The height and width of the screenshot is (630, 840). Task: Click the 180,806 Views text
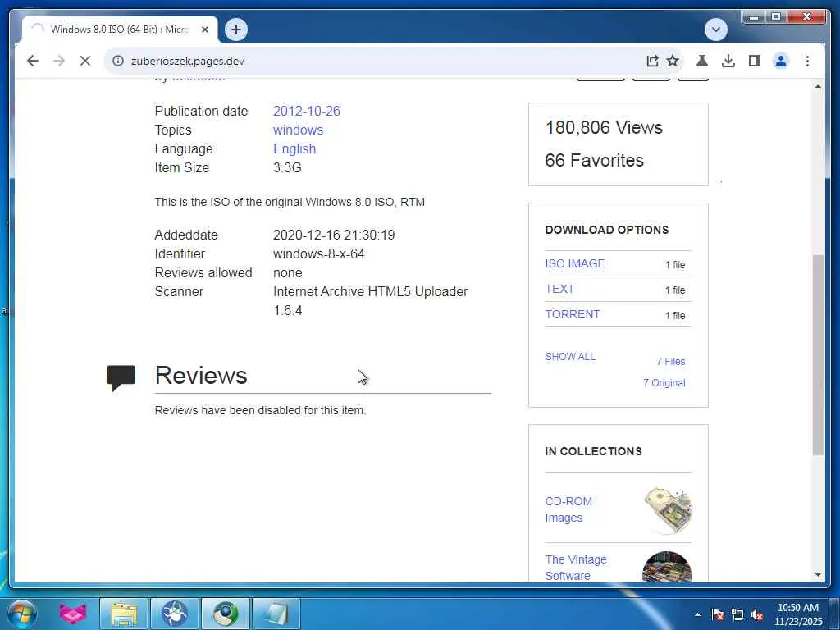(604, 127)
